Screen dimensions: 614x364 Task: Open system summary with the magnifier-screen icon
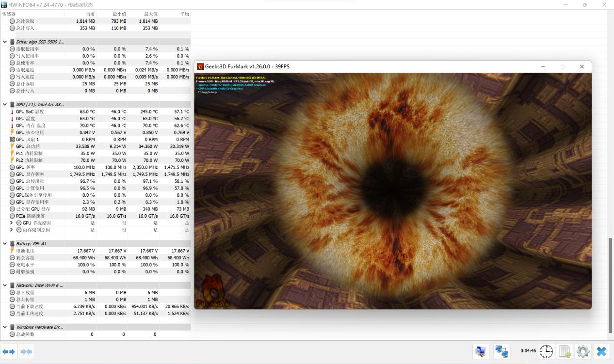(480, 351)
